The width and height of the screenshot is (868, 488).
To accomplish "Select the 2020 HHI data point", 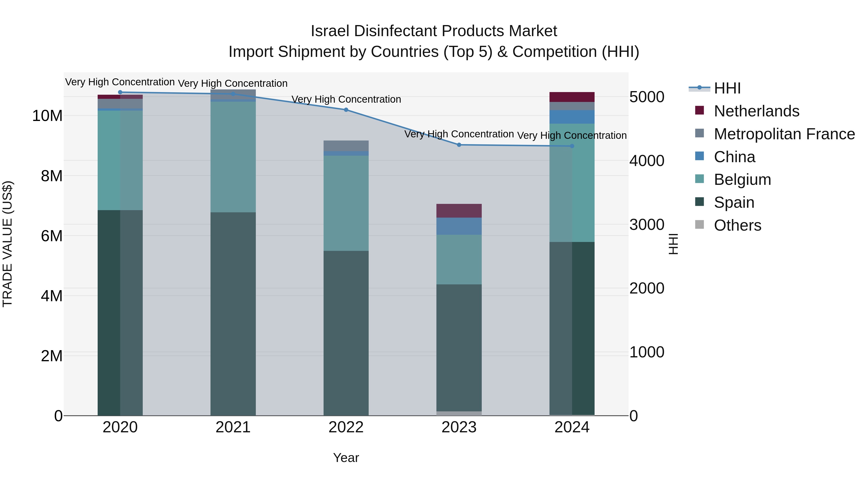I will pyautogui.click(x=120, y=92).
